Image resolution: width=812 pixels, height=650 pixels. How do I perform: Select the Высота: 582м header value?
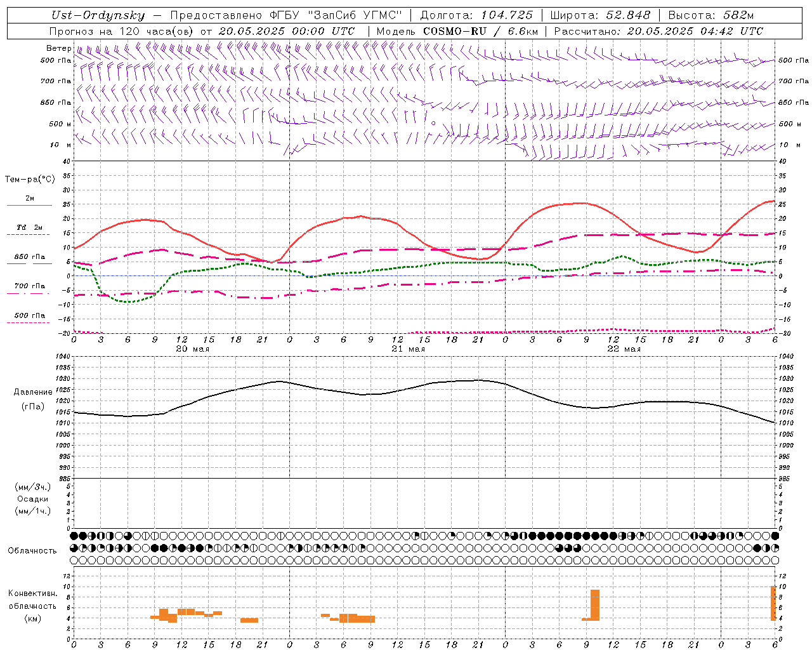click(711, 16)
